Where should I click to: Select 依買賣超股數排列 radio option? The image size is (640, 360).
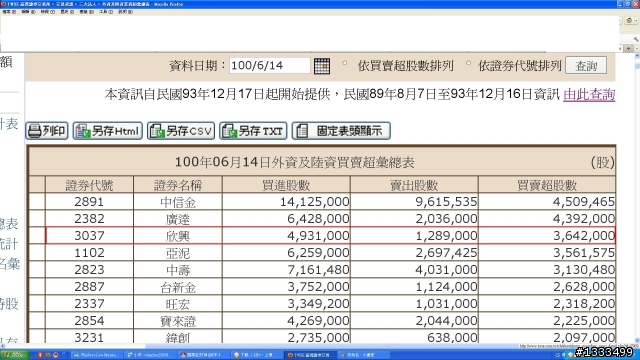coord(345,63)
